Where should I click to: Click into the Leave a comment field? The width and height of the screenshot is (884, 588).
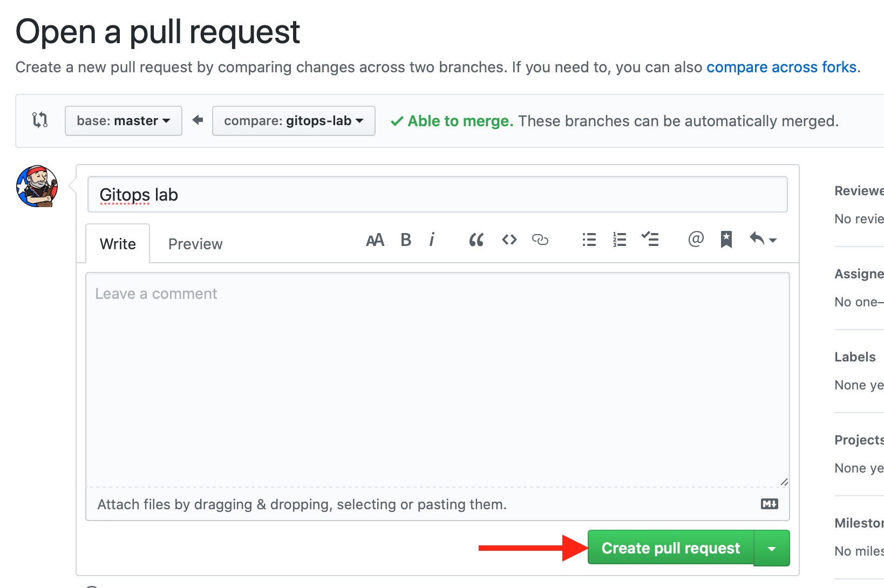click(438, 380)
